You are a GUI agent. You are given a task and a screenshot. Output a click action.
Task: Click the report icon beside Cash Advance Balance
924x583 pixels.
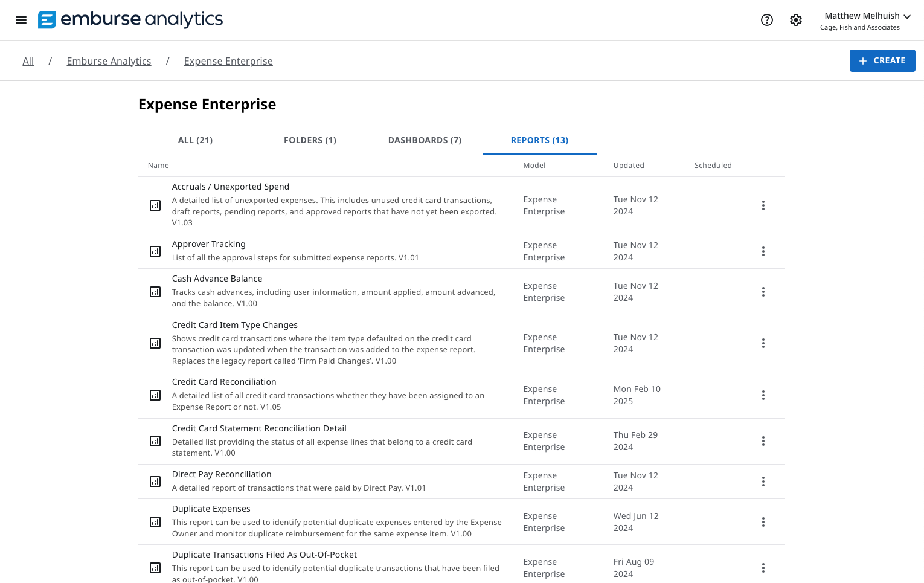(x=155, y=292)
